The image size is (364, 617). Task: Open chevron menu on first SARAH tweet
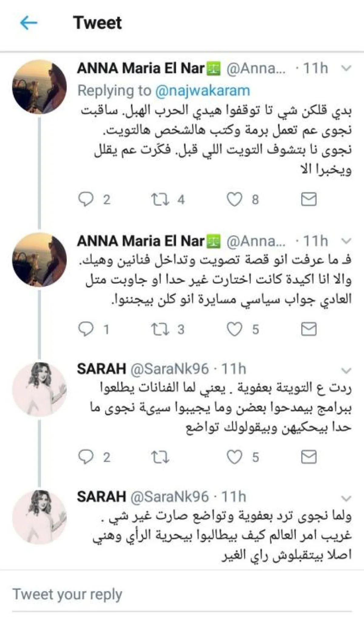tap(346, 370)
